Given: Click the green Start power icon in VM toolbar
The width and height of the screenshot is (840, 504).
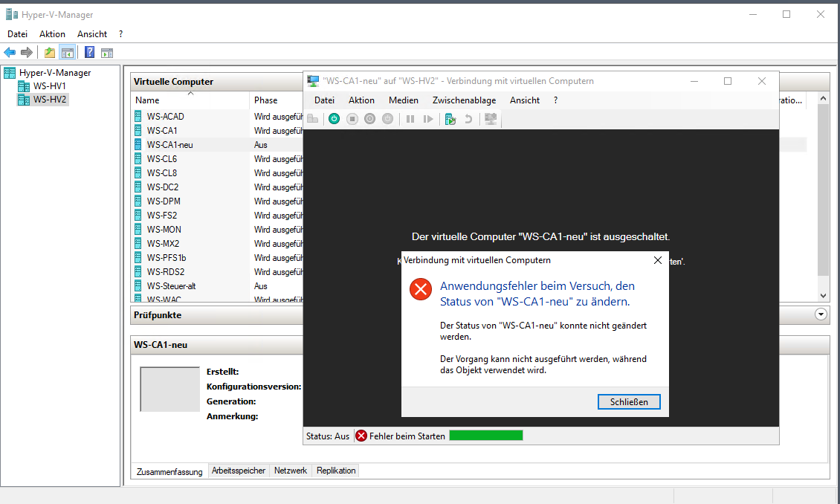Looking at the screenshot, I should [x=334, y=119].
